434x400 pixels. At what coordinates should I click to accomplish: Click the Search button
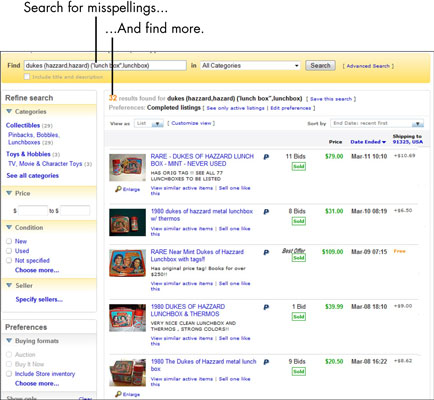320,66
